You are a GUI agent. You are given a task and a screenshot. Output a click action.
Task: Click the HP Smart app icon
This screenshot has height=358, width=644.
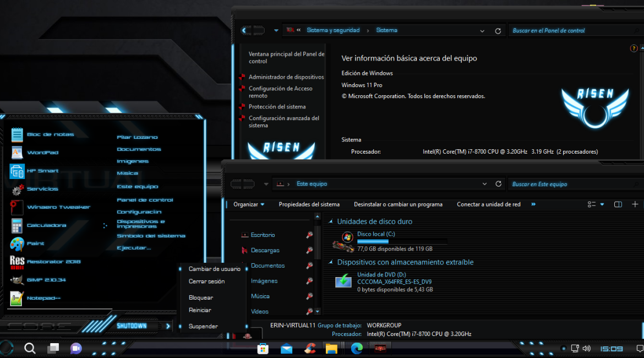(x=17, y=171)
